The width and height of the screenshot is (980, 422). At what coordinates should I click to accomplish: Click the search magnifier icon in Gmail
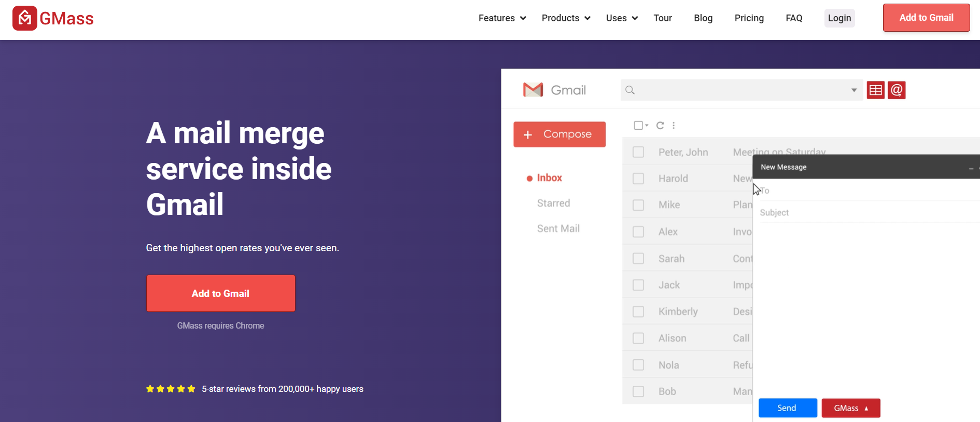[x=630, y=90]
